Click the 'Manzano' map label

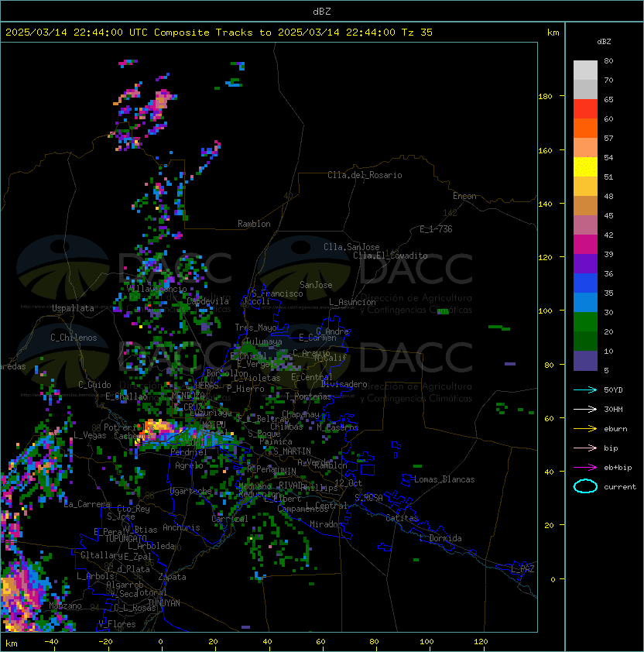(x=65, y=606)
